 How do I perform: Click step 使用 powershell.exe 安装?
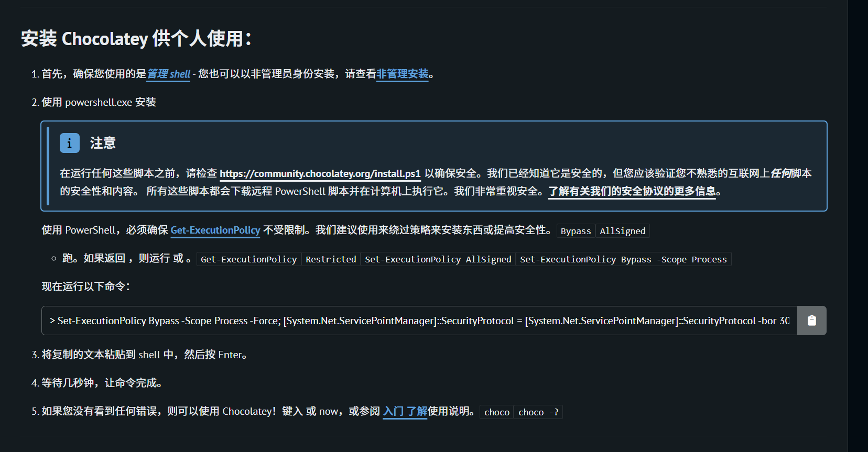pos(99,102)
